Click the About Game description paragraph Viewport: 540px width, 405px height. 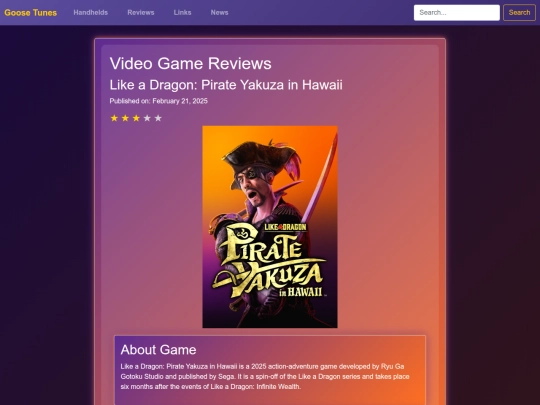click(265, 376)
